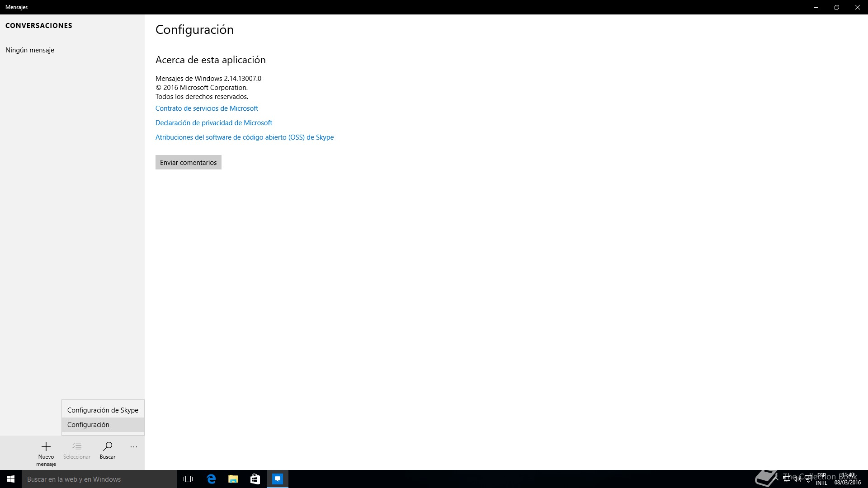Viewport: 868px width, 488px height.
Task: Open the Buscar search tool
Action: pos(108,451)
